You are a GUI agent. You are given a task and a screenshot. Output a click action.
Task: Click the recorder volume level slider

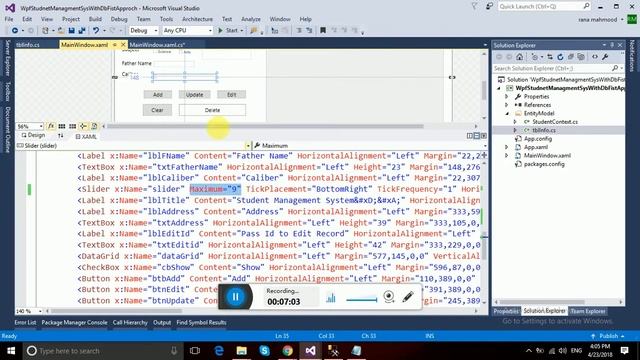click(x=362, y=300)
